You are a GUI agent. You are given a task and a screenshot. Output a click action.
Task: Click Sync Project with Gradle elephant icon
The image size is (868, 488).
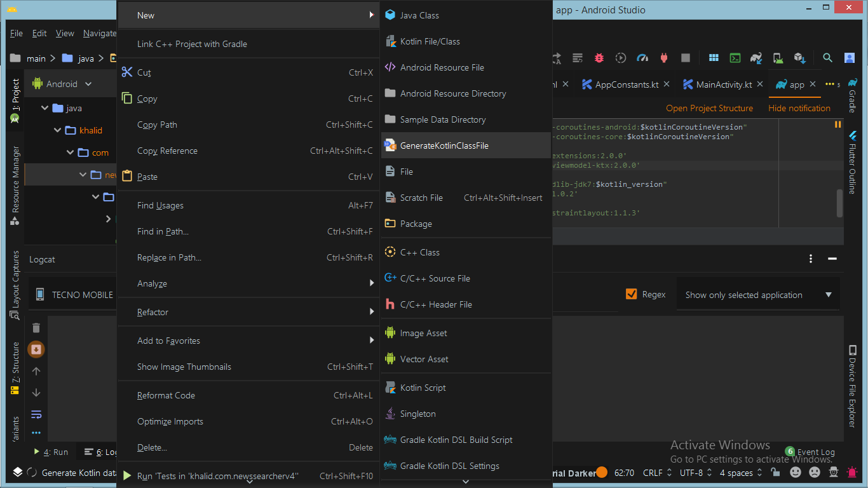click(756, 58)
